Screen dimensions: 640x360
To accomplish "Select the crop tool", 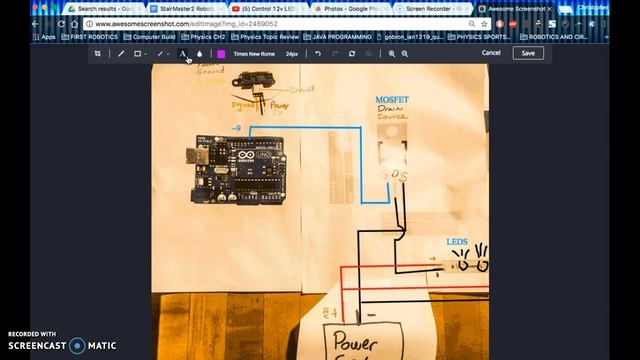I will [x=98, y=53].
